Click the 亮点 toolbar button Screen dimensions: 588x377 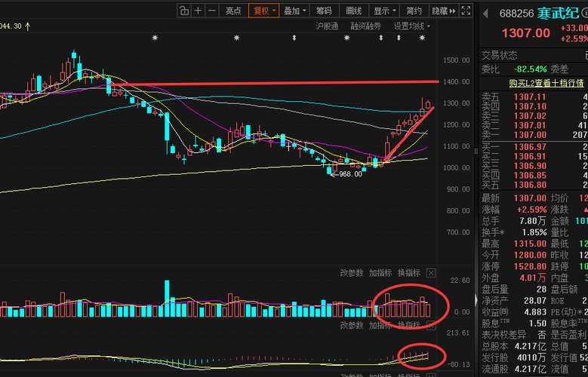[x=233, y=11]
